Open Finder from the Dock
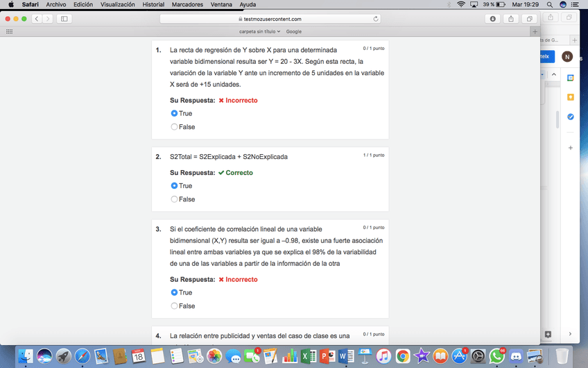The image size is (588, 368). click(x=26, y=356)
